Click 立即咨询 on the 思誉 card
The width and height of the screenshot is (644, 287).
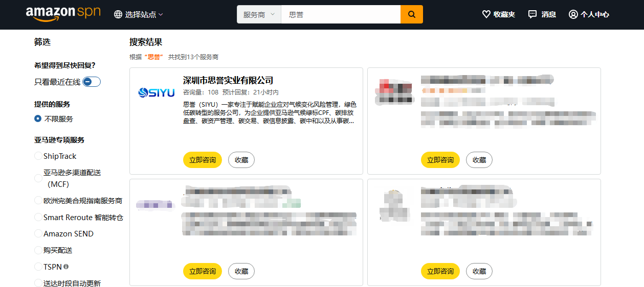click(203, 160)
